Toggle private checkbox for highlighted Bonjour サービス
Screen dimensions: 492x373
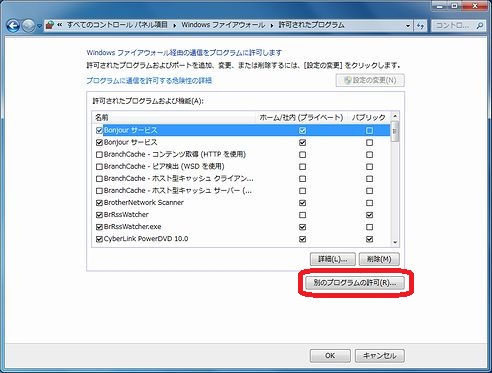pos(302,130)
